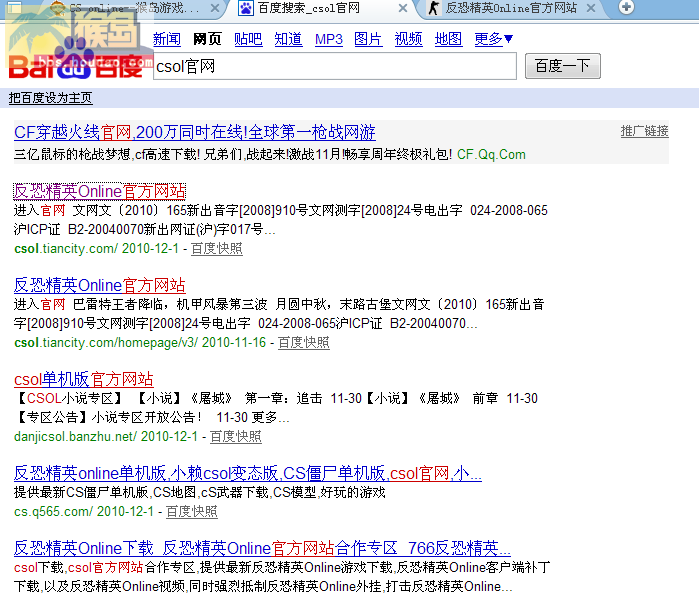Open the 贴吧 search category
The height and width of the screenshot is (599, 699).
[x=248, y=39]
